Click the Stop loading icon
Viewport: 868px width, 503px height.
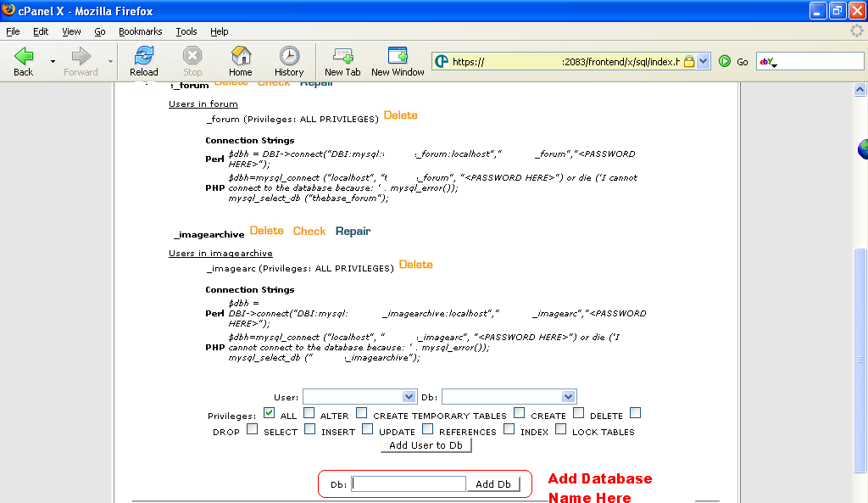pos(192,56)
